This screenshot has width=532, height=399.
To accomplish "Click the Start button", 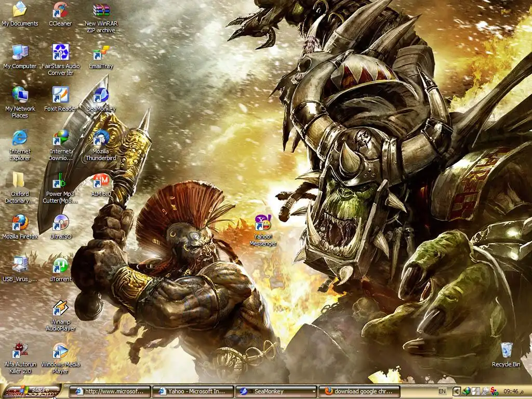I will [x=31, y=391].
